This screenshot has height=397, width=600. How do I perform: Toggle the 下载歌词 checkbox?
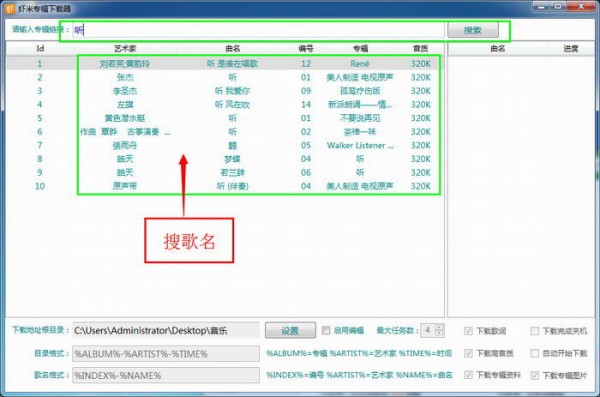click(x=468, y=331)
